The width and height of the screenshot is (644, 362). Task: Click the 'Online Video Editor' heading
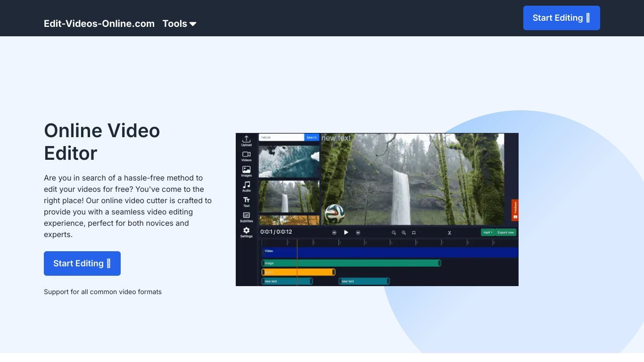102,142
